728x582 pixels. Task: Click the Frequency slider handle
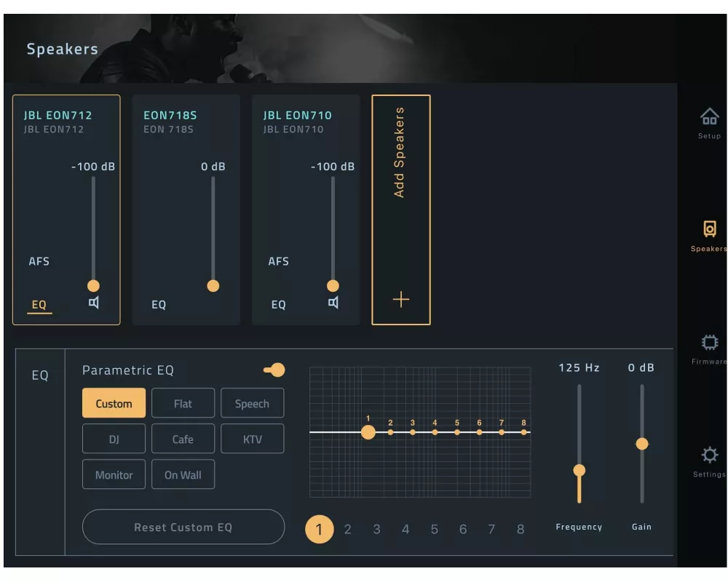[x=579, y=470]
